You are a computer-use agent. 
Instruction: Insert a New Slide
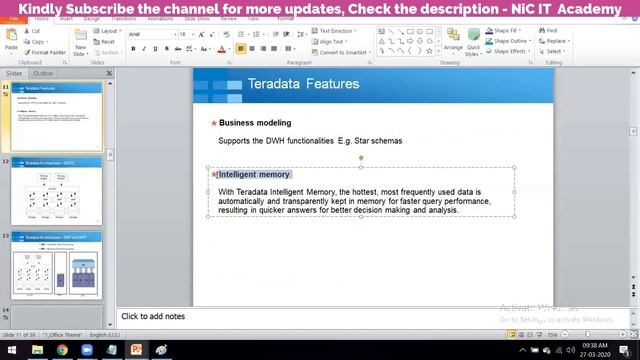pyautogui.click(x=81, y=43)
